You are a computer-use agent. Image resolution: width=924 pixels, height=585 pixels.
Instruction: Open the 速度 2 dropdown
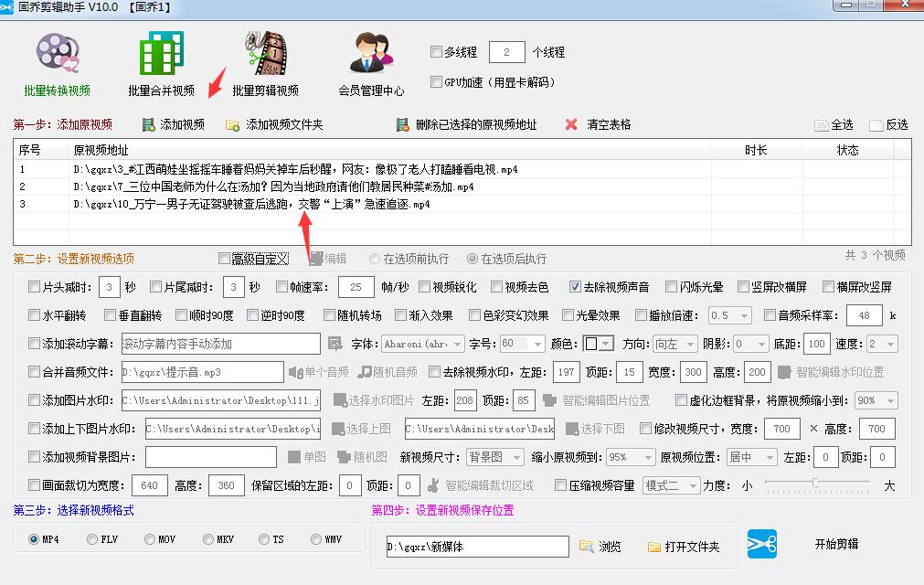click(882, 344)
